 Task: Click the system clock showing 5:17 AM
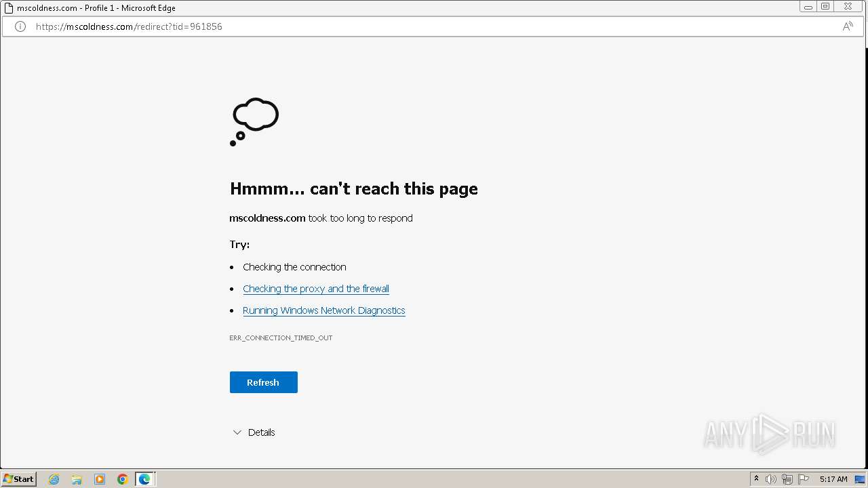click(833, 479)
